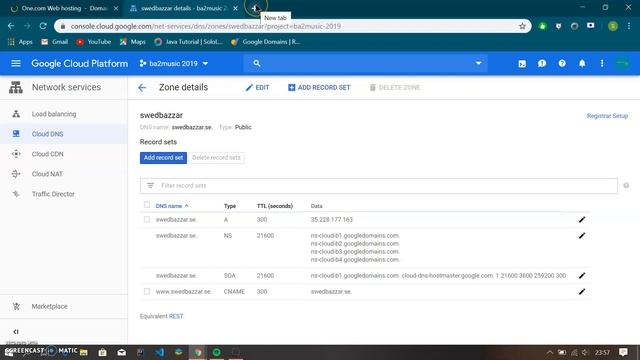The height and width of the screenshot is (360, 640).
Task: Reload the page in the browser
Action: coord(43,26)
